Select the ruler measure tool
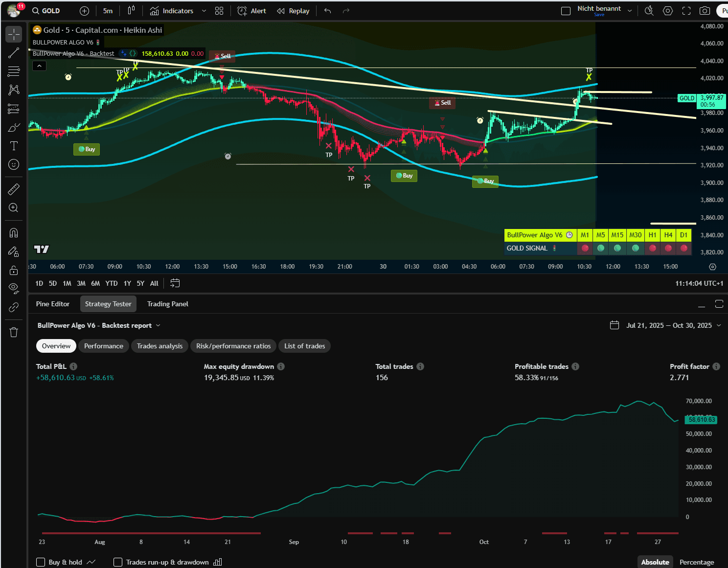Image resolution: width=728 pixels, height=568 pixels. pos(14,189)
